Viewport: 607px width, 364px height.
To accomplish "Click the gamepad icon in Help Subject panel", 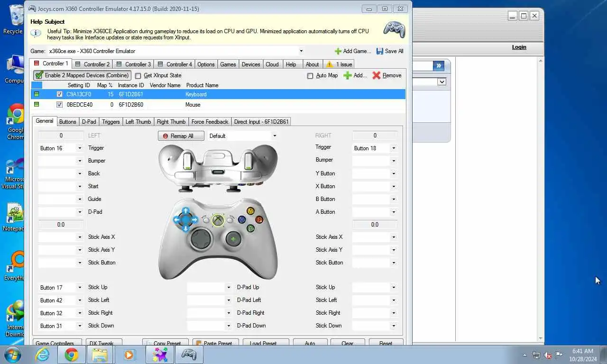I will coord(394,29).
